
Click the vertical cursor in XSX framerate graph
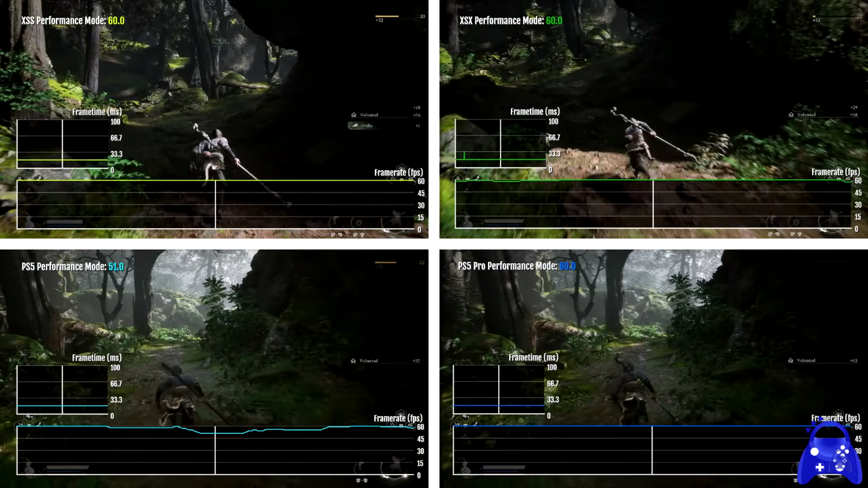pyautogui.click(x=653, y=205)
